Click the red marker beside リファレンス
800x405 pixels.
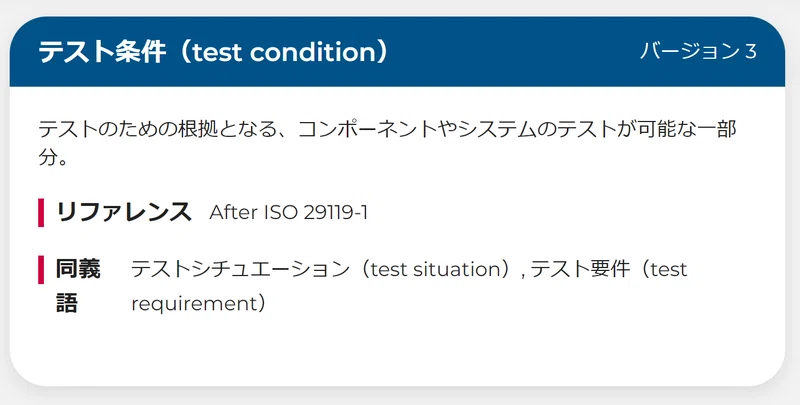(x=41, y=212)
